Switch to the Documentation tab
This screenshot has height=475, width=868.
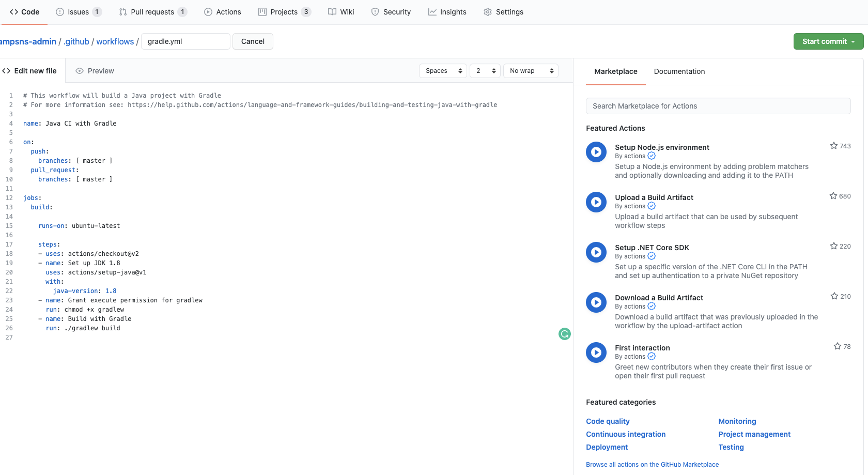(x=679, y=71)
